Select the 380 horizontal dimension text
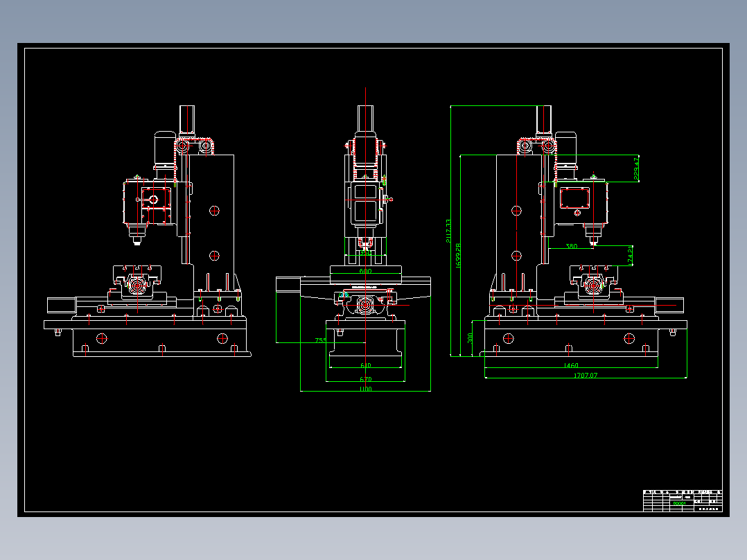This screenshot has height=560, width=747. [x=571, y=247]
